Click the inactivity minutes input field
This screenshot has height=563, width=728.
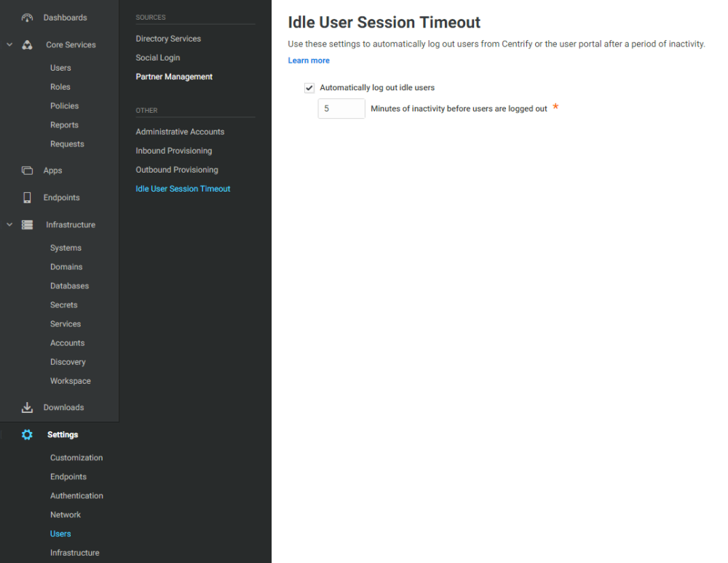point(341,109)
